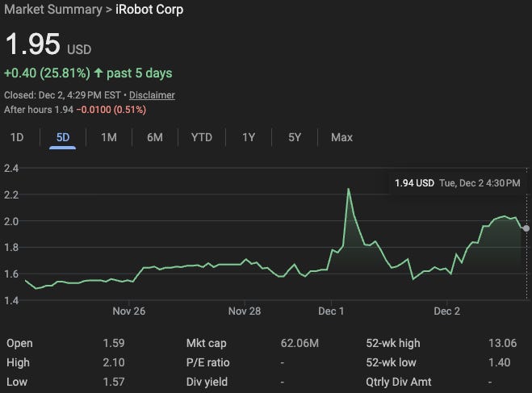
Task: Select the 5D time range tab
Action: click(63, 137)
